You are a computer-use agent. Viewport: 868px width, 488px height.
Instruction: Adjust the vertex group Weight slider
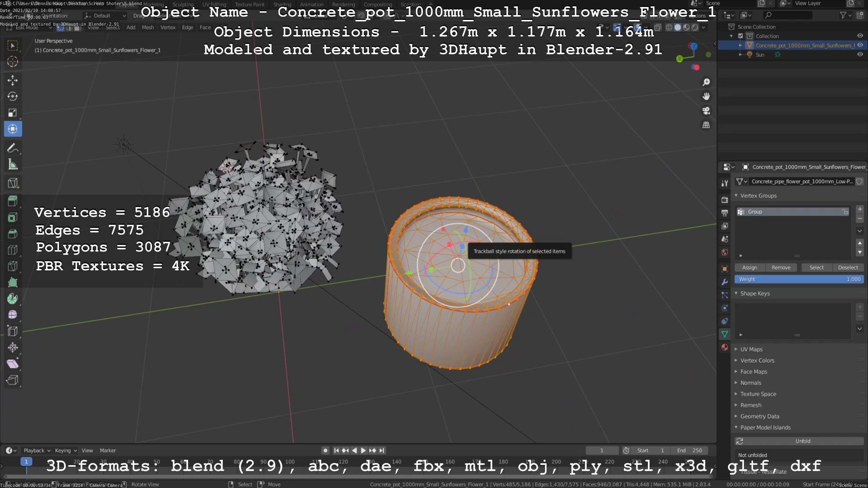(x=799, y=279)
